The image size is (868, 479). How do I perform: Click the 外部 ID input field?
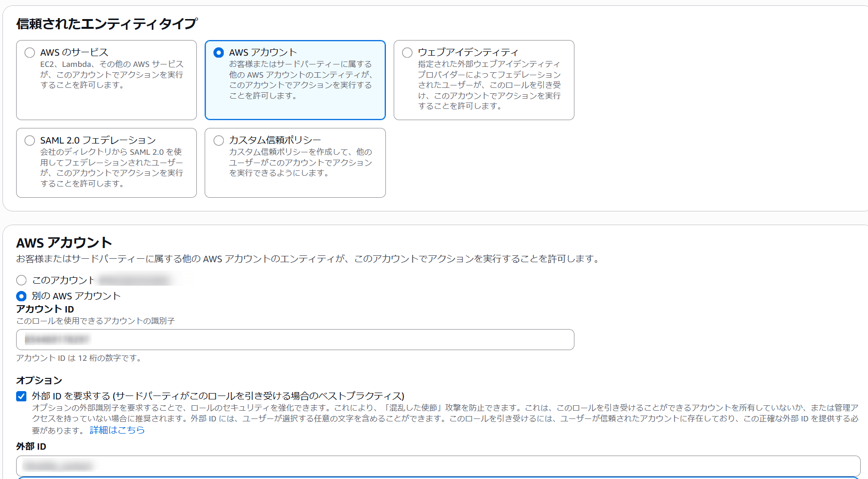coord(438,466)
